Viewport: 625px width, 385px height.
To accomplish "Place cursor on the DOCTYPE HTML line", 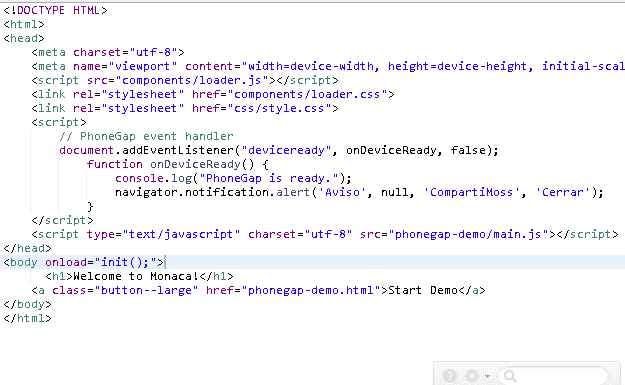I will (x=55, y=10).
